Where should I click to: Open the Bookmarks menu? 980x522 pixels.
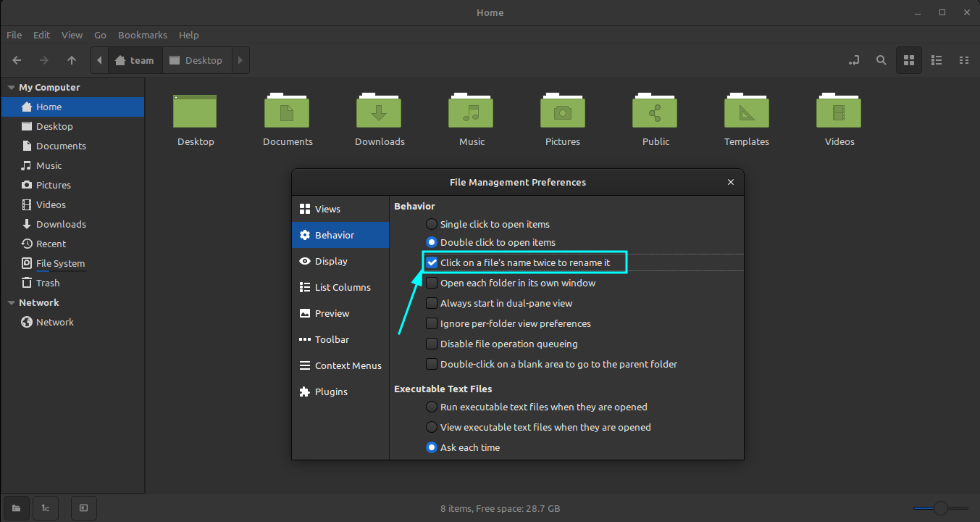point(143,35)
